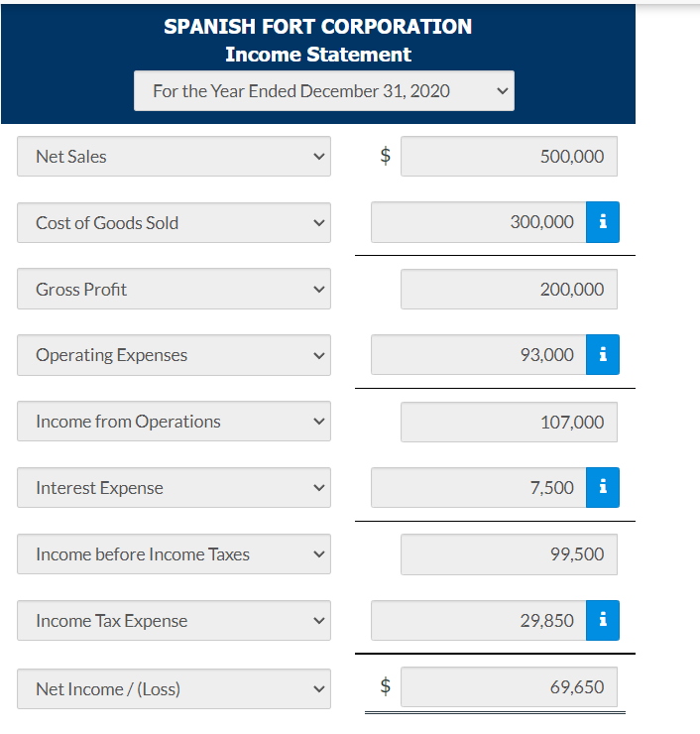Select the Gross Profit value field 200,000
The image size is (700, 734).
(x=509, y=290)
